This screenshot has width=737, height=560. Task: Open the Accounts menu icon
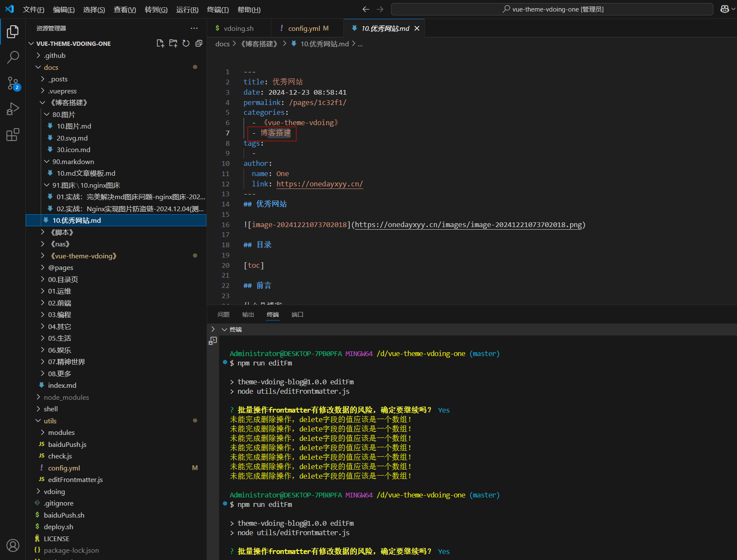13,545
